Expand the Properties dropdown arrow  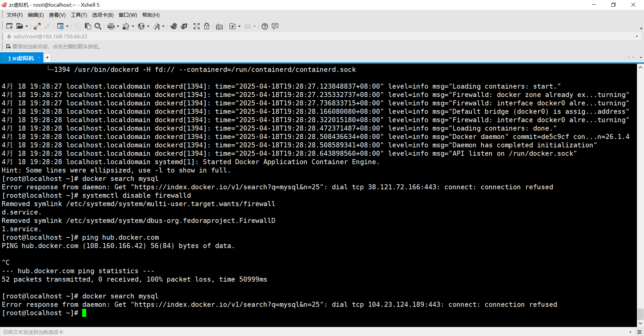[x=67, y=26]
